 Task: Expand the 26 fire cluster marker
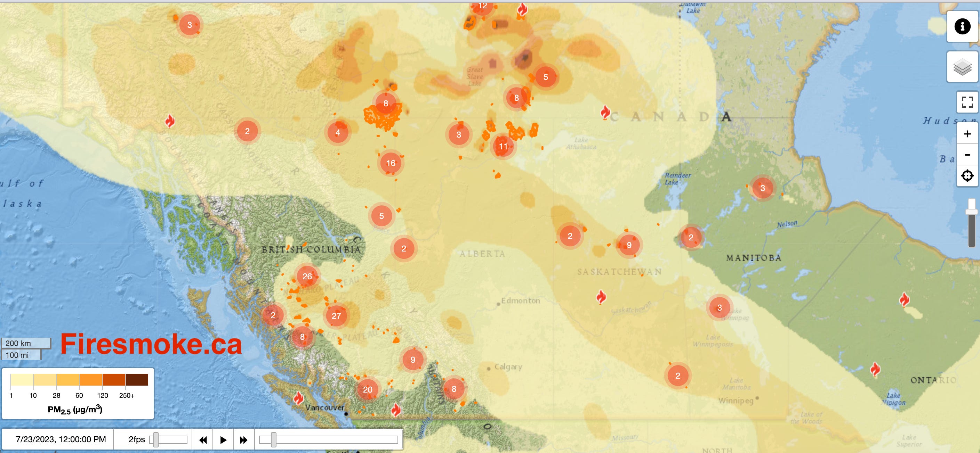(307, 276)
